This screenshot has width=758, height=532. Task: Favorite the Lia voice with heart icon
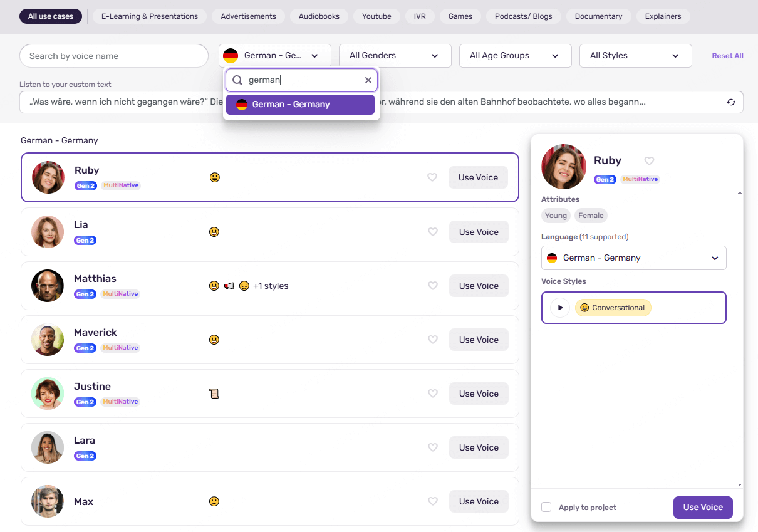point(432,232)
